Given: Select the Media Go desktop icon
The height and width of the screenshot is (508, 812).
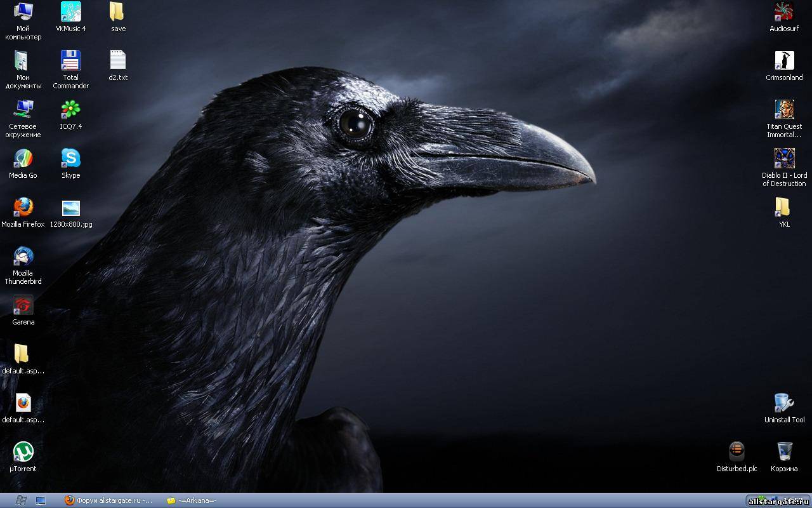Looking at the screenshot, I should point(23,159).
